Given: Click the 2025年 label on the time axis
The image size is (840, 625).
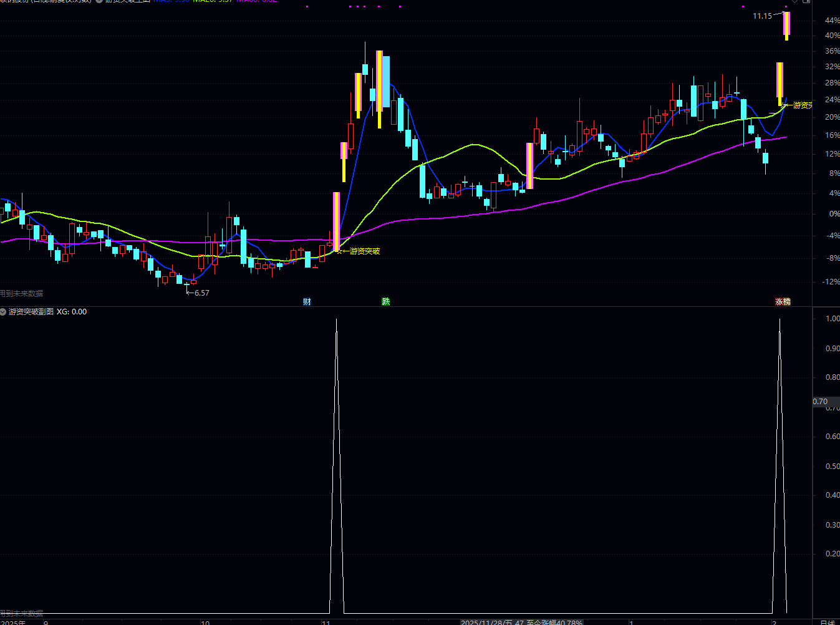Looking at the screenshot, I should coord(13,622).
